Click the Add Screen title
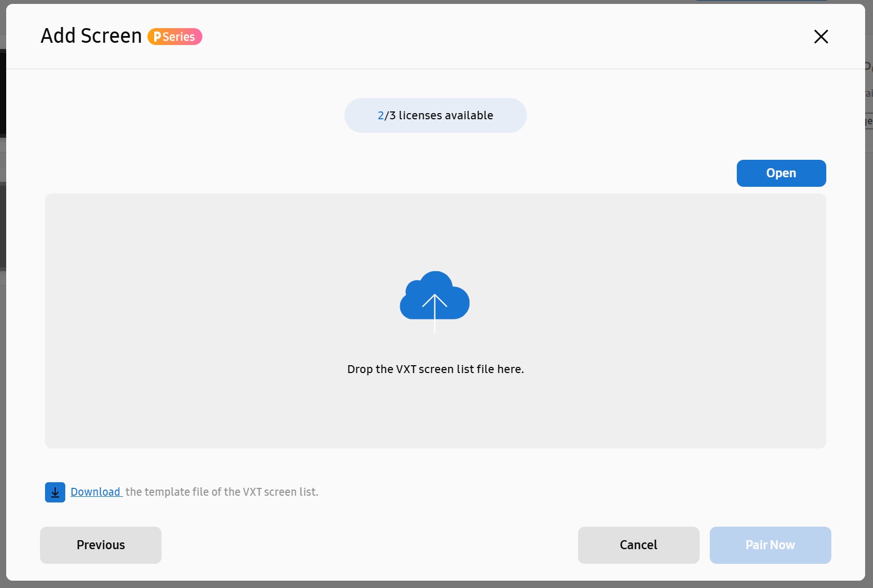Viewport: 873px width, 588px height. (x=91, y=36)
